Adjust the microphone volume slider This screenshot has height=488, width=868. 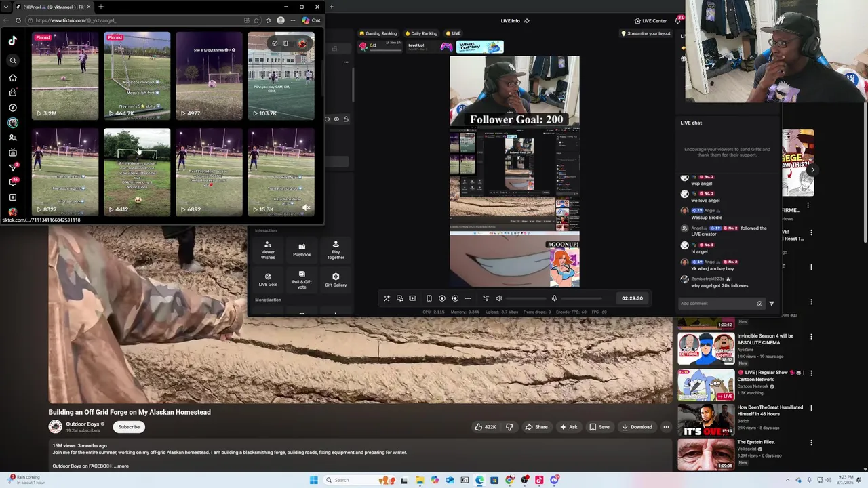[581, 298]
